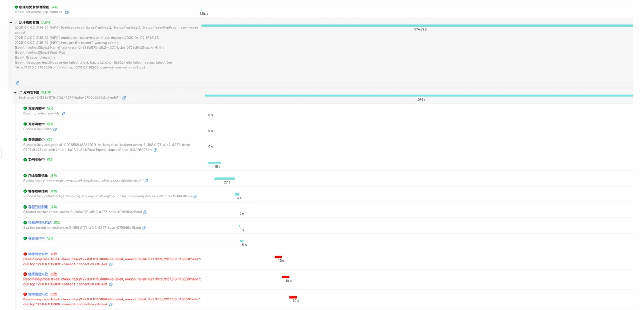Copy the 'Started container' message
The image size is (644, 310).
click(x=144, y=228)
